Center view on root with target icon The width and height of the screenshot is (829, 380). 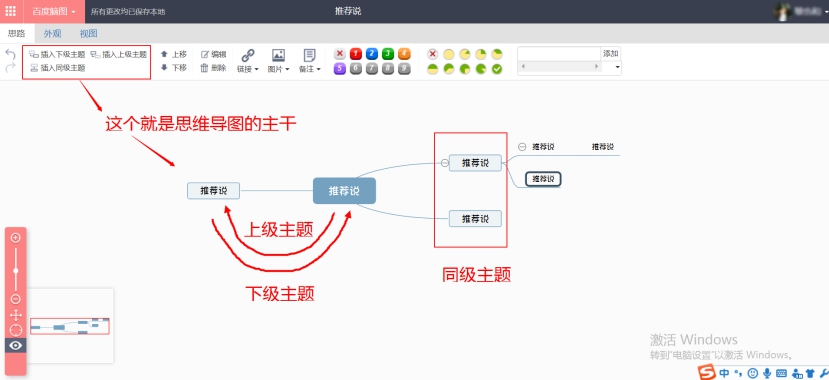[15, 330]
